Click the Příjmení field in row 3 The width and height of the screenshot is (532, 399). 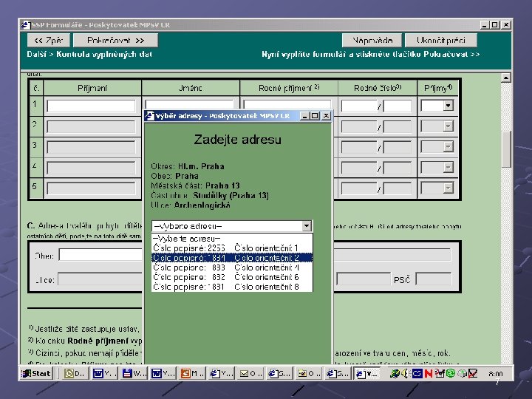pyautogui.click(x=92, y=147)
